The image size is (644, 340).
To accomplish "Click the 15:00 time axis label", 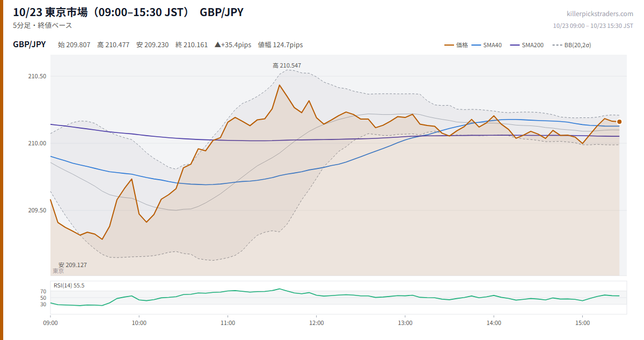I will (x=582, y=323).
